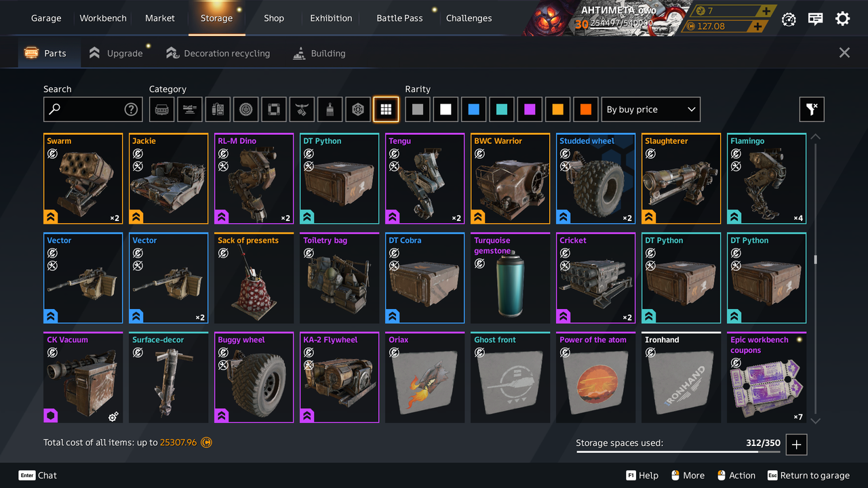Choose the all-items grid category icon
The height and width of the screenshot is (488, 868).
pos(385,109)
